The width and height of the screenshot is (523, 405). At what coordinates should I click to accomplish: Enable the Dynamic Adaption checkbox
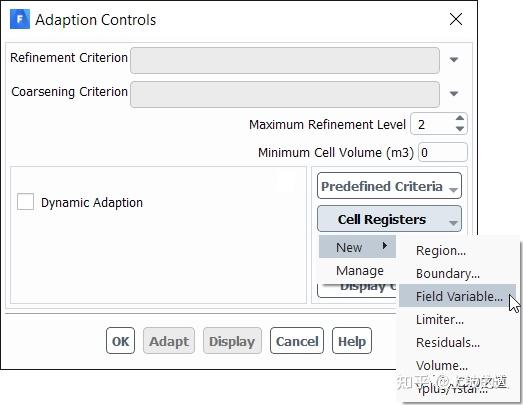click(x=25, y=201)
